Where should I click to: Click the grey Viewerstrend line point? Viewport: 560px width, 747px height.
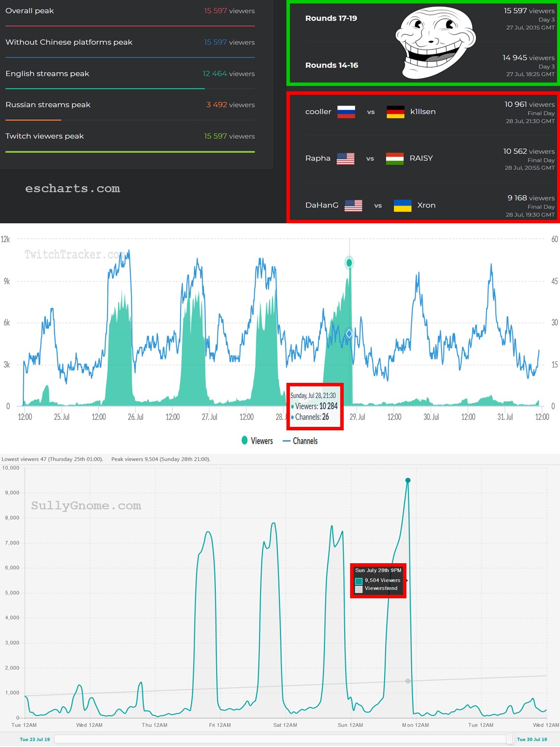tap(408, 681)
